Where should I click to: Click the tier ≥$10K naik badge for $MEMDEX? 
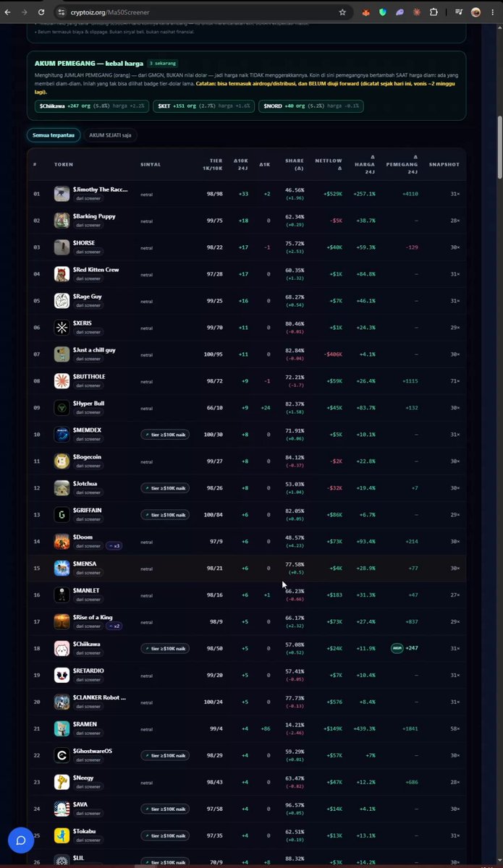click(x=165, y=435)
